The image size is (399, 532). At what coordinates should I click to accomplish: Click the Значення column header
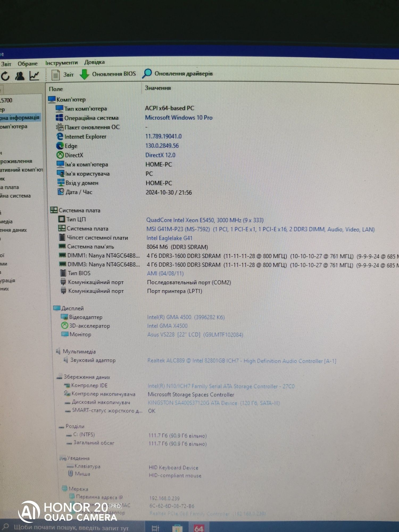(158, 88)
